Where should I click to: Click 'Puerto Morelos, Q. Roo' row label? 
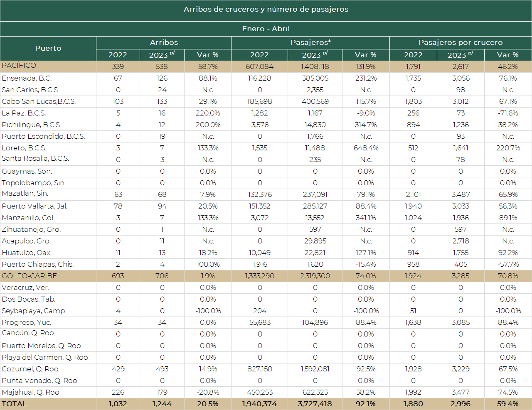[42, 346]
